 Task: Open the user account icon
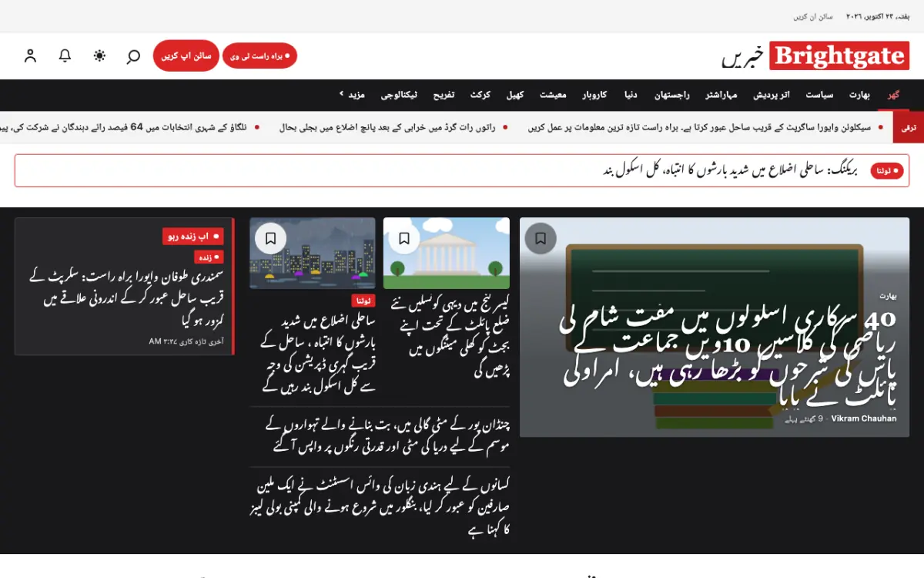(30, 55)
